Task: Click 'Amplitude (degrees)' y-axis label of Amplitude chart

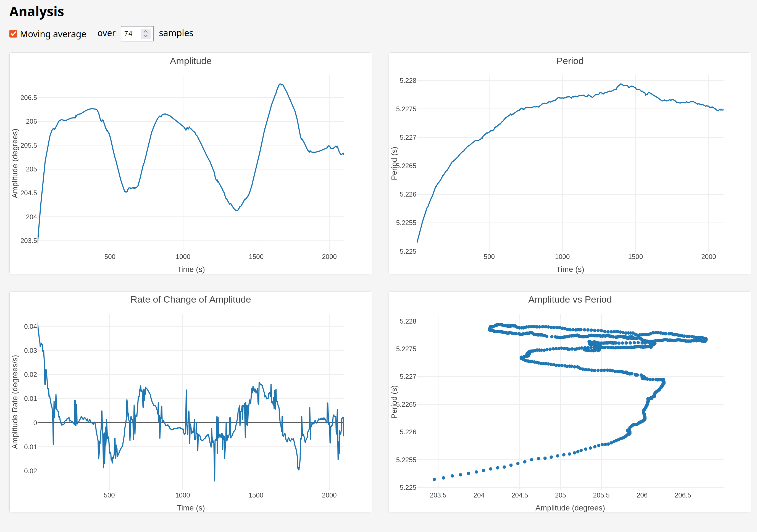Action: 15,163
